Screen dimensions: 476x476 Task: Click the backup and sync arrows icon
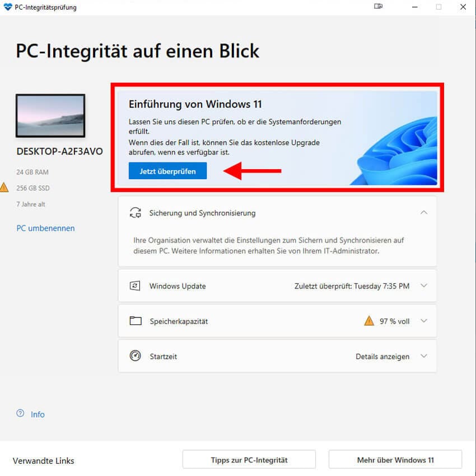(136, 213)
